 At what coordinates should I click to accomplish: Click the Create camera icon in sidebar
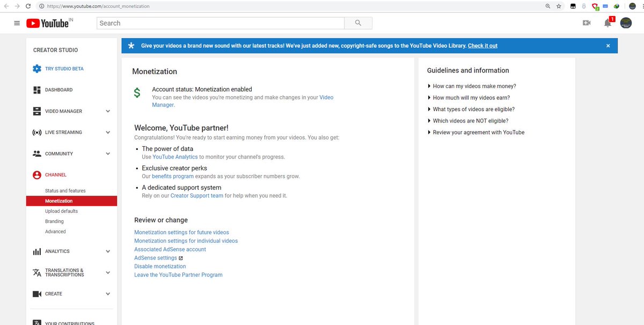[x=36, y=294]
